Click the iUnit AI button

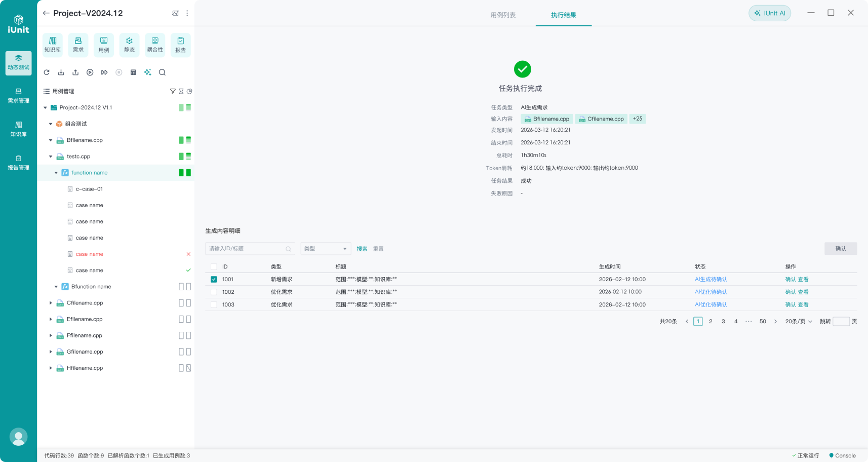[770, 13]
